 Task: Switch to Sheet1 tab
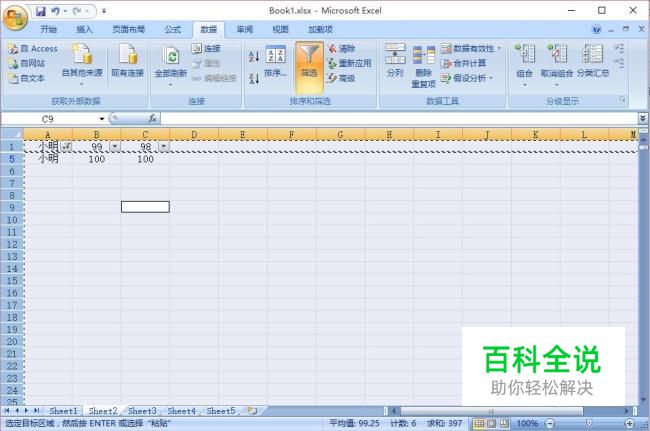63,411
